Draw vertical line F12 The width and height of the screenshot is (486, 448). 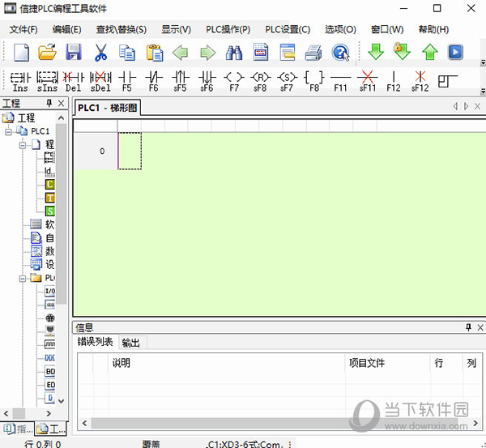click(394, 82)
